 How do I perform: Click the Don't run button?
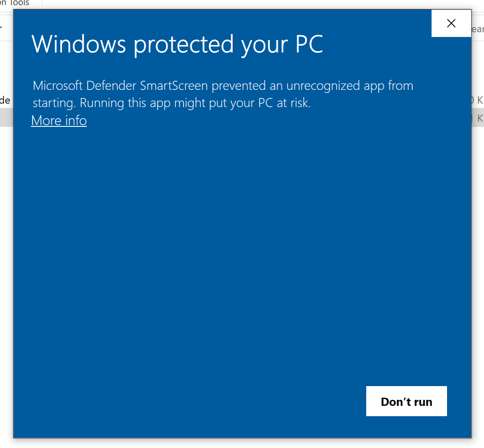406,401
